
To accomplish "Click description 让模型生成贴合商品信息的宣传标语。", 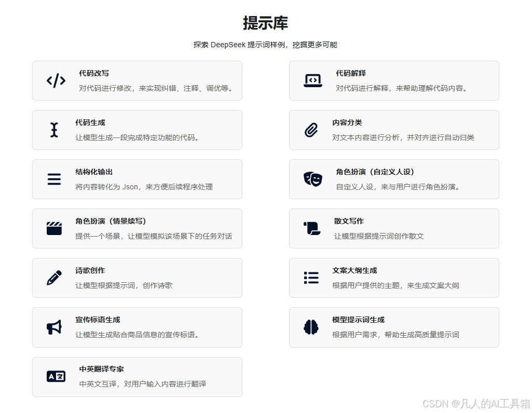I will [138, 335].
